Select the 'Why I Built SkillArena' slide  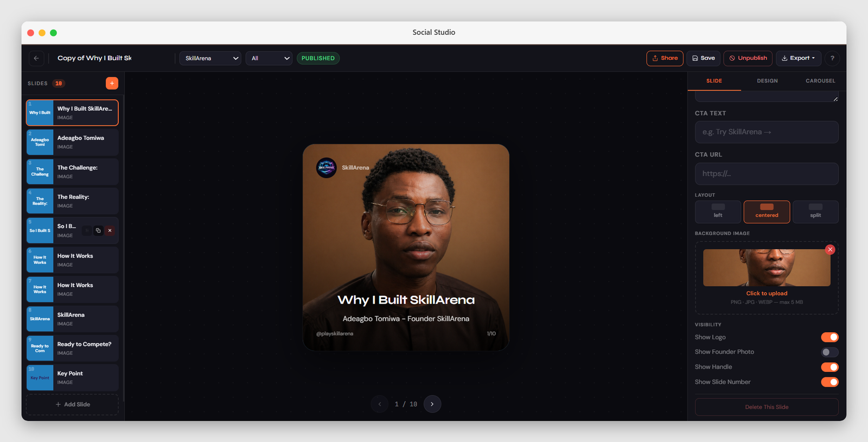[73, 112]
